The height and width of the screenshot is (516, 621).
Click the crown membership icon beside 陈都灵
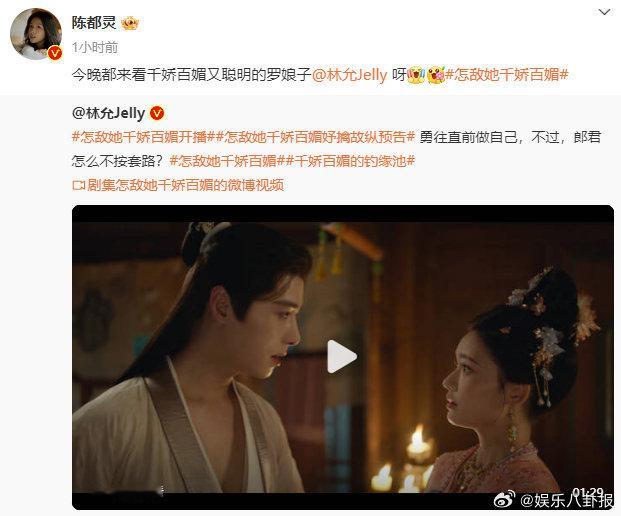coord(130,23)
